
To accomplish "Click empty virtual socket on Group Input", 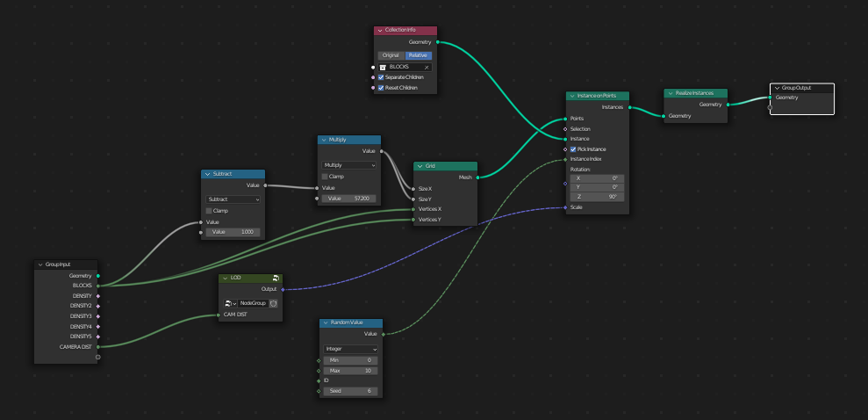I will click(x=98, y=357).
